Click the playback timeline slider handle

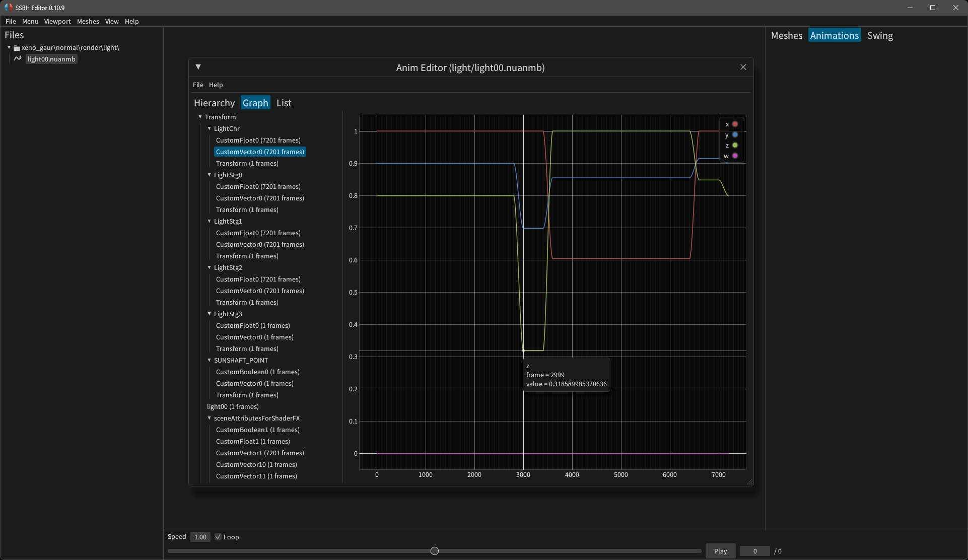(435, 551)
